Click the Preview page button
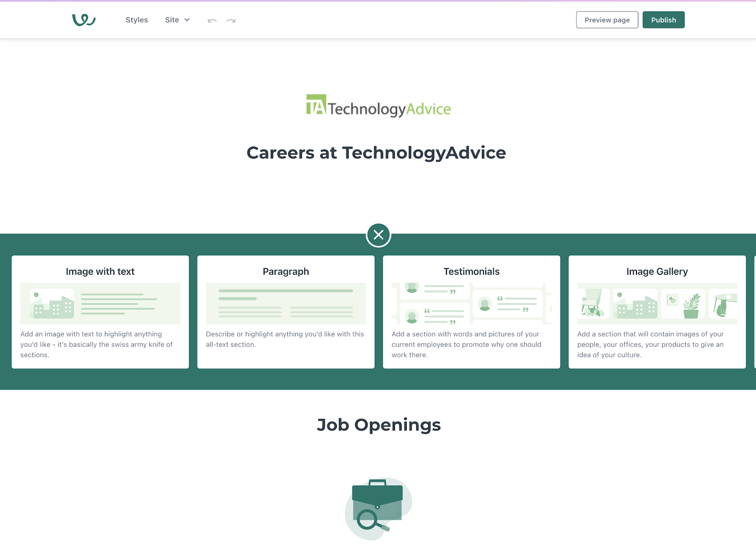The height and width of the screenshot is (549, 756). [607, 20]
